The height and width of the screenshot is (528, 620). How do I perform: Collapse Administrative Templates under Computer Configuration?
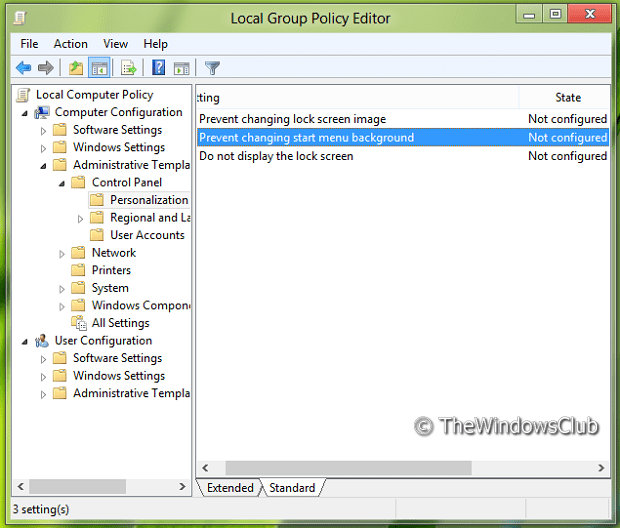pyautogui.click(x=43, y=166)
